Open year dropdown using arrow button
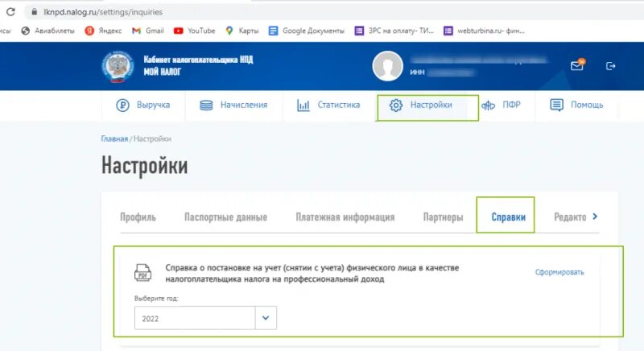The image size is (644, 351). [x=266, y=318]
